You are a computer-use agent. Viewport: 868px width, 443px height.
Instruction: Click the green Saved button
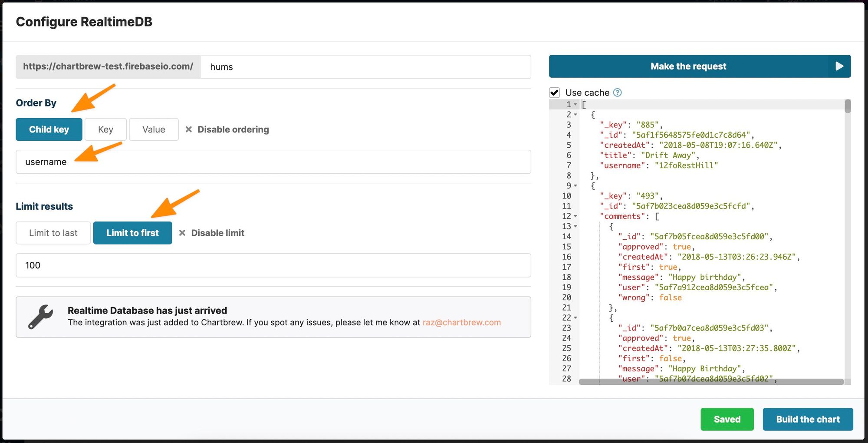727,419
